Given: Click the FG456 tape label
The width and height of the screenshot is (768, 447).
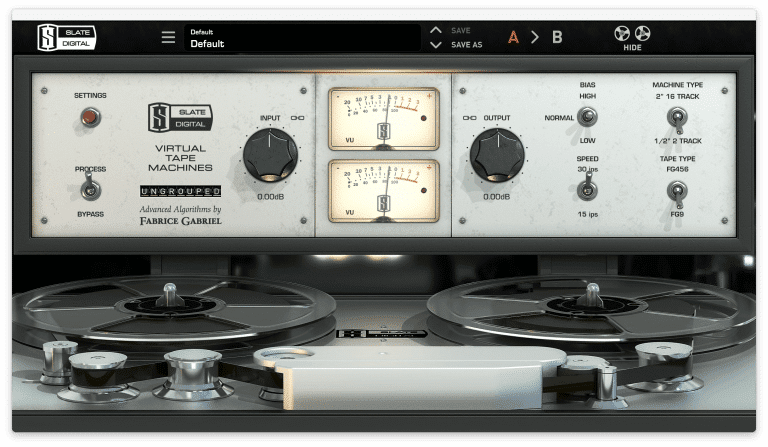Looking at the screenshot, I should click(677, 169).
